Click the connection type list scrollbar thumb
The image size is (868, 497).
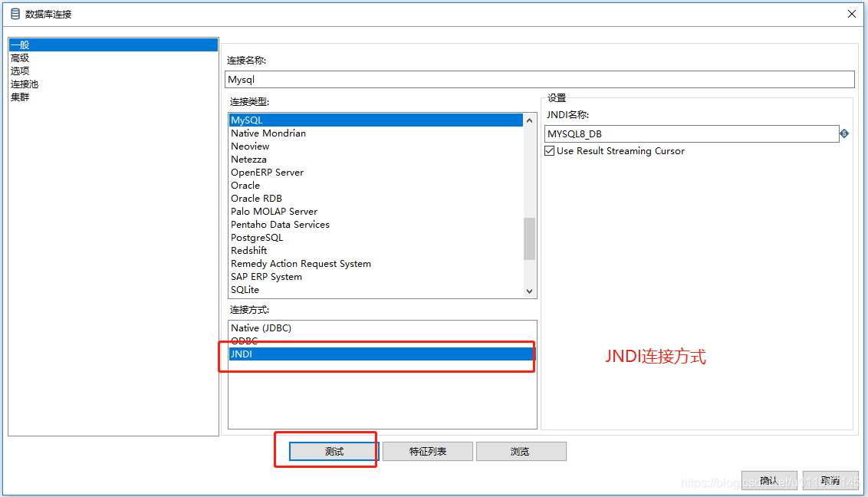point(530,239)
